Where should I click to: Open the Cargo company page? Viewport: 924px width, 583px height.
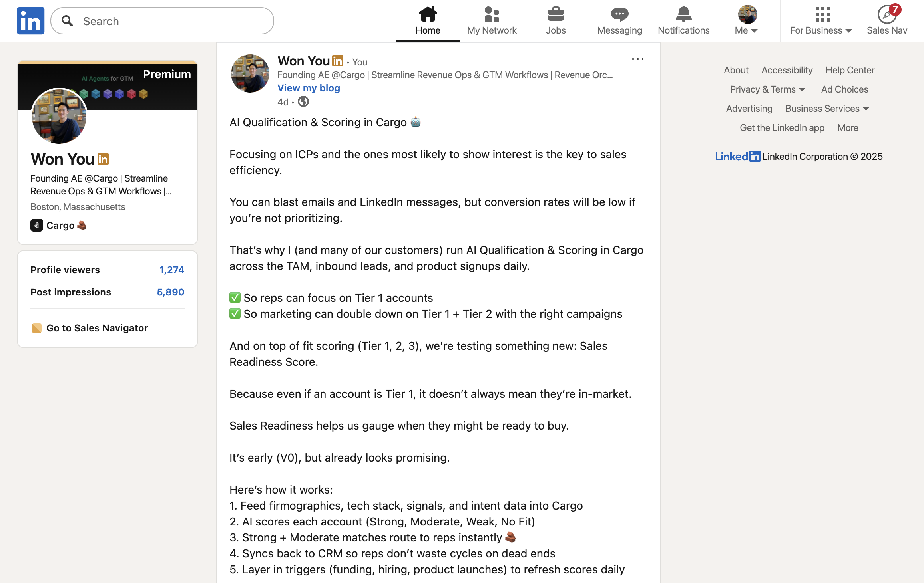60,226
